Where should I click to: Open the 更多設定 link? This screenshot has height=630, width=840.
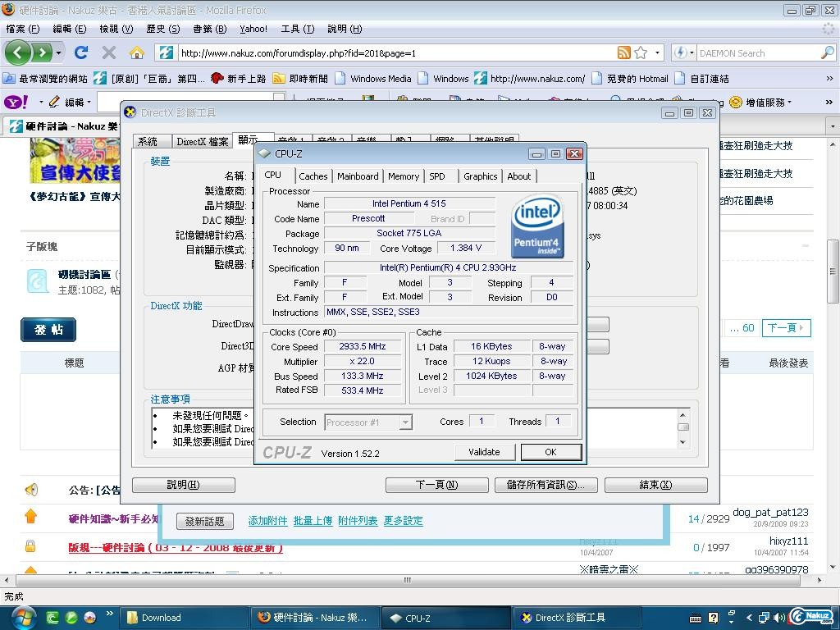(403, 521)
